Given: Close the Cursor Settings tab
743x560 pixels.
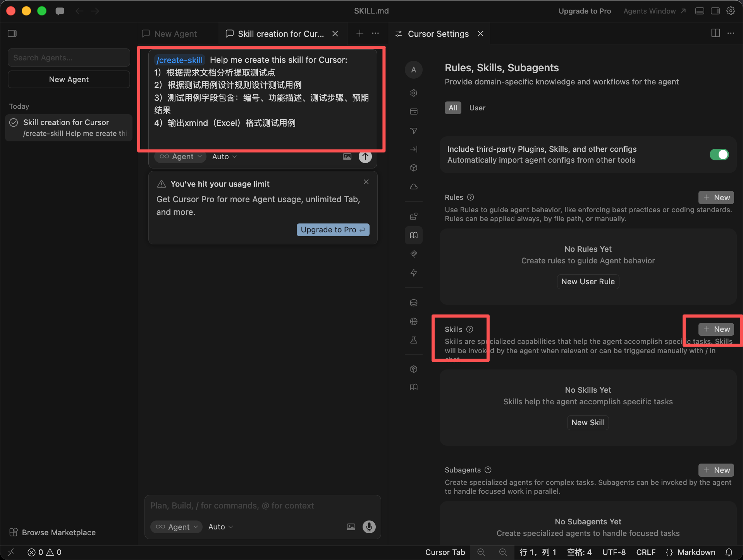Looking at the screenshot, I should (x=480, y=34).
